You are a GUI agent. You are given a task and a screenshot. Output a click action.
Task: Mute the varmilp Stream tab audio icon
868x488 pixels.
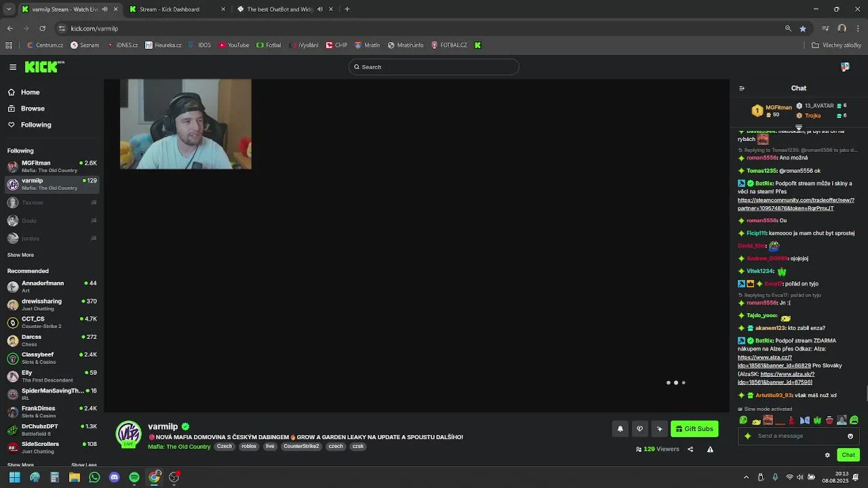click(104, 9)
